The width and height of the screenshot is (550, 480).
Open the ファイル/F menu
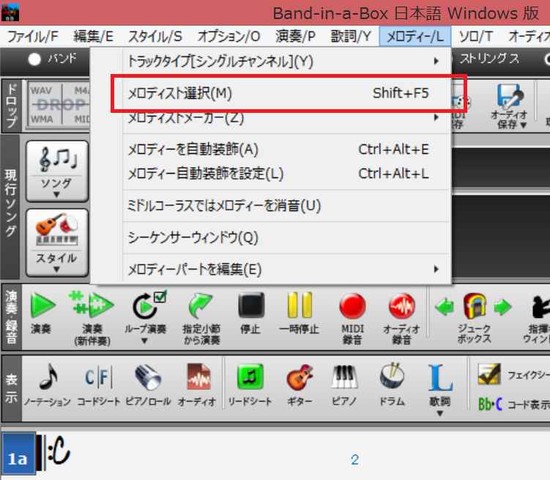(x=33, y=36)
